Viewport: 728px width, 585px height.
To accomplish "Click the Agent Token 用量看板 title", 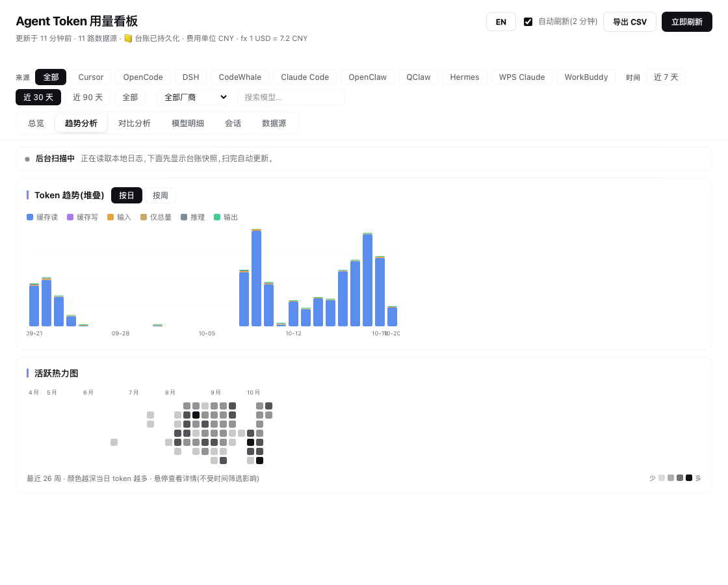I will pyautogui.click(x=77, y=21).
